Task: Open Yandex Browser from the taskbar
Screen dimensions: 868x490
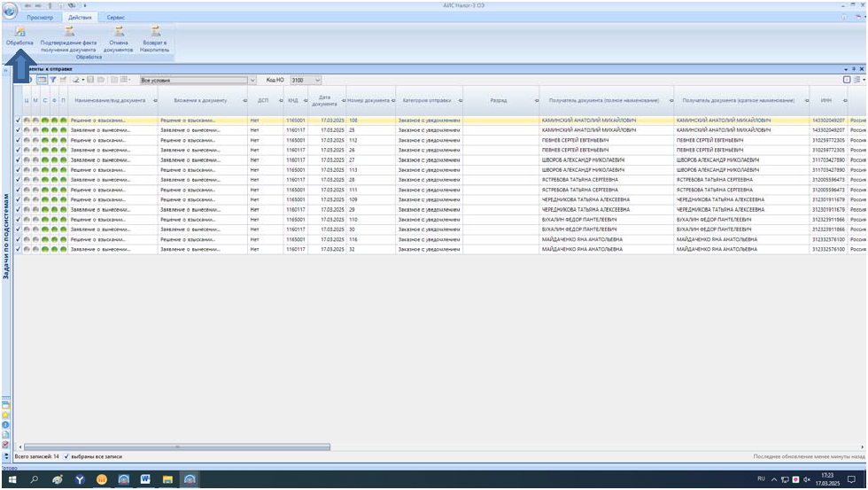Action: (x=80, y=479)
